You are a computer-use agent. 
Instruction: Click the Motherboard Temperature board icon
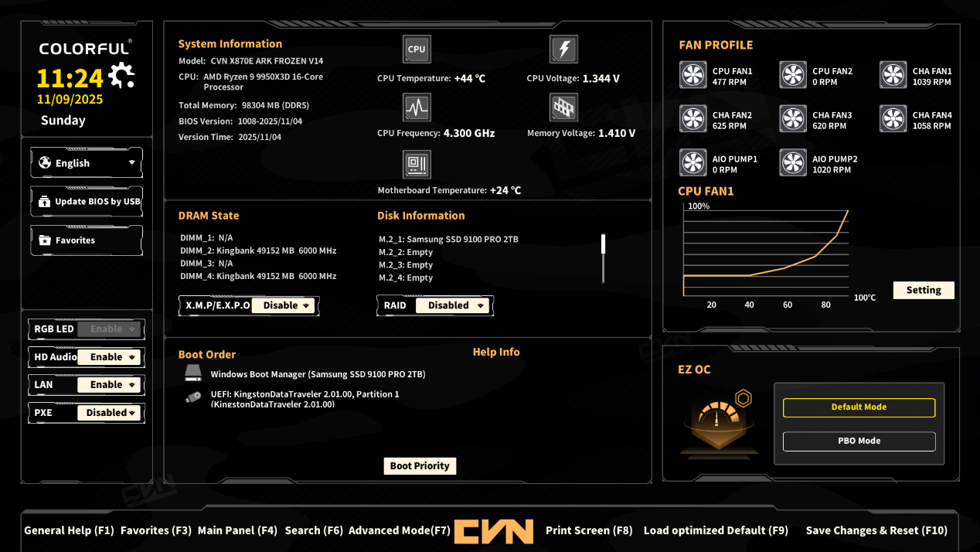click(x=417, y=164)
